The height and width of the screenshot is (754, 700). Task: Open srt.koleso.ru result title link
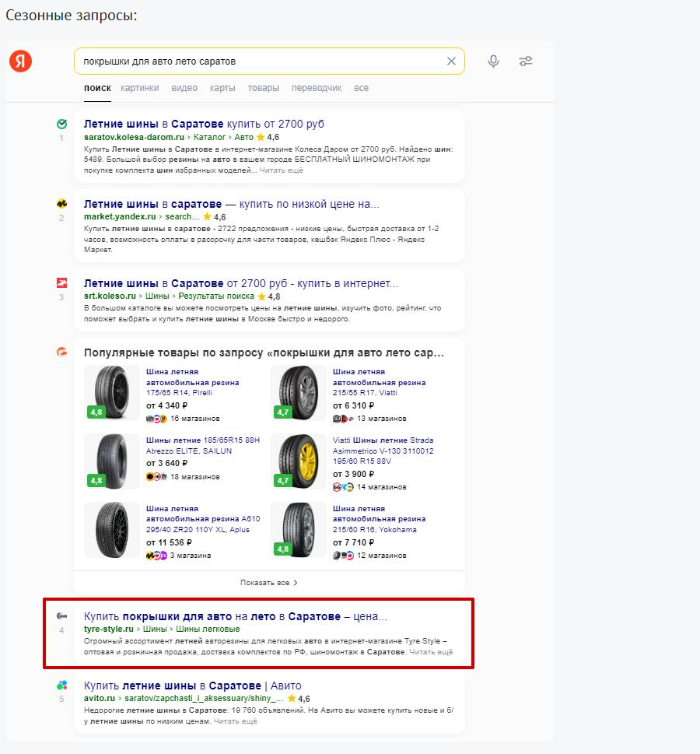pyautogui.click(x=241, y=283)
